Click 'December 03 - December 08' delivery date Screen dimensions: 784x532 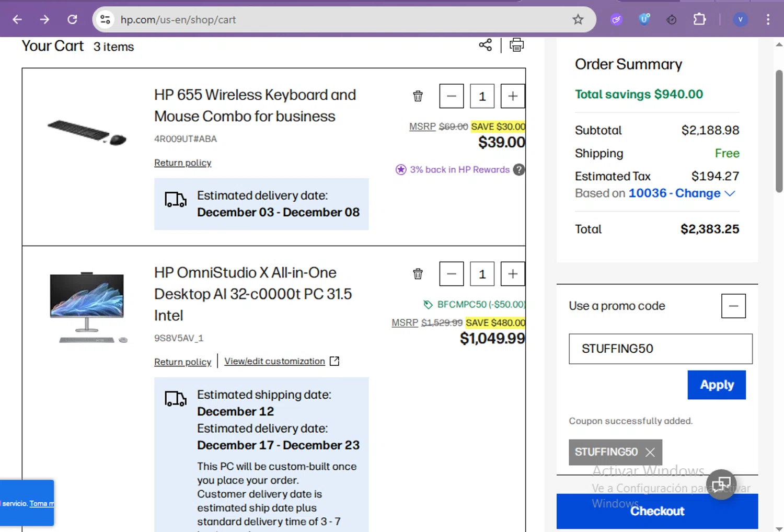[x=278, y=212]
